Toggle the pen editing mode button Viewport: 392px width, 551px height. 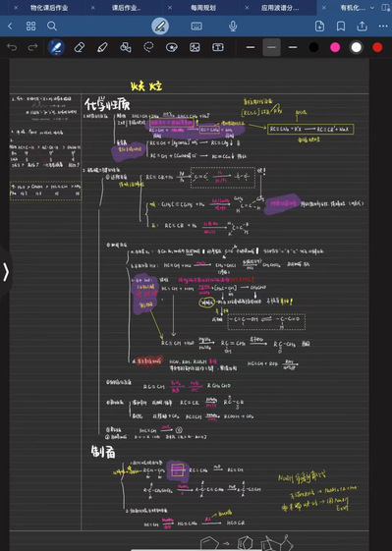click(x=160, y=26)
